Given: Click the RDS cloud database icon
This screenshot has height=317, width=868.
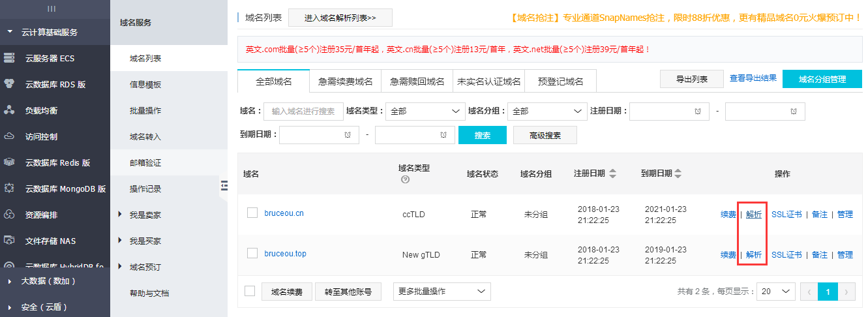Looking at the screenshot, I should [x=9, y=84].
